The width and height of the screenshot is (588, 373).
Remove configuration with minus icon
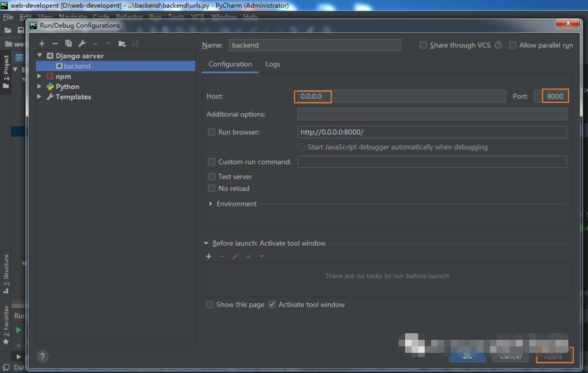pos(55,44)
